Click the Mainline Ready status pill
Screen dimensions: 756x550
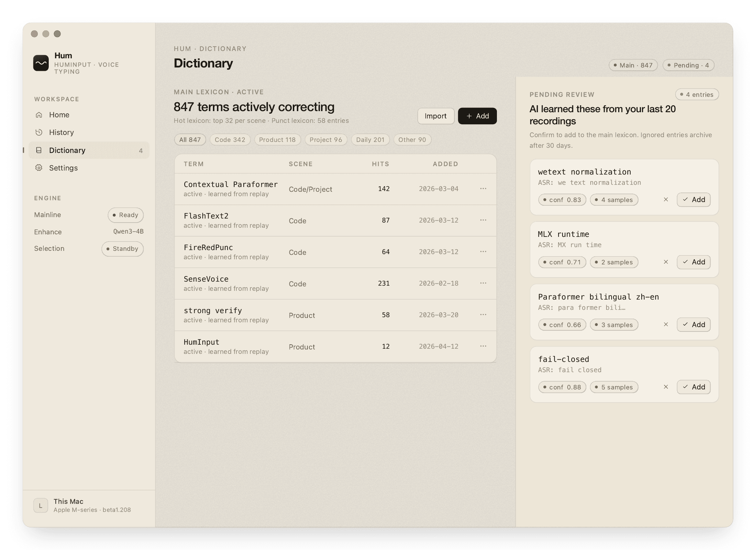(126, 215)
